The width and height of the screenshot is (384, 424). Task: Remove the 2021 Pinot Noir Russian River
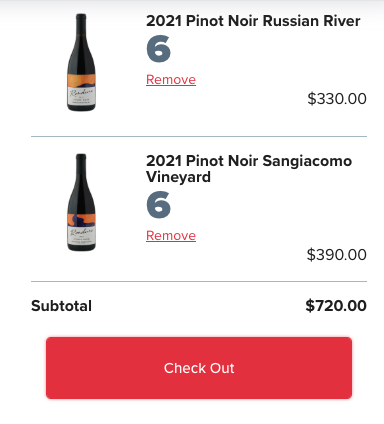171,80
